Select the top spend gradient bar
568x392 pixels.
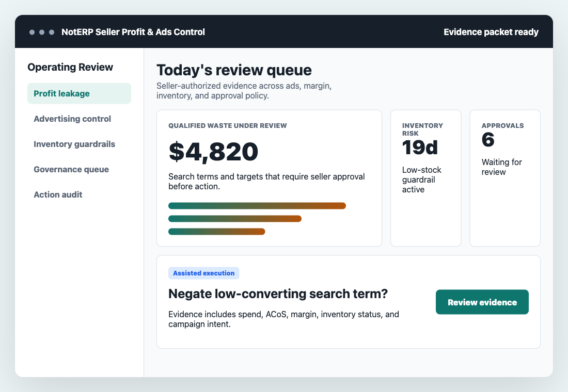tap(257, 205)
